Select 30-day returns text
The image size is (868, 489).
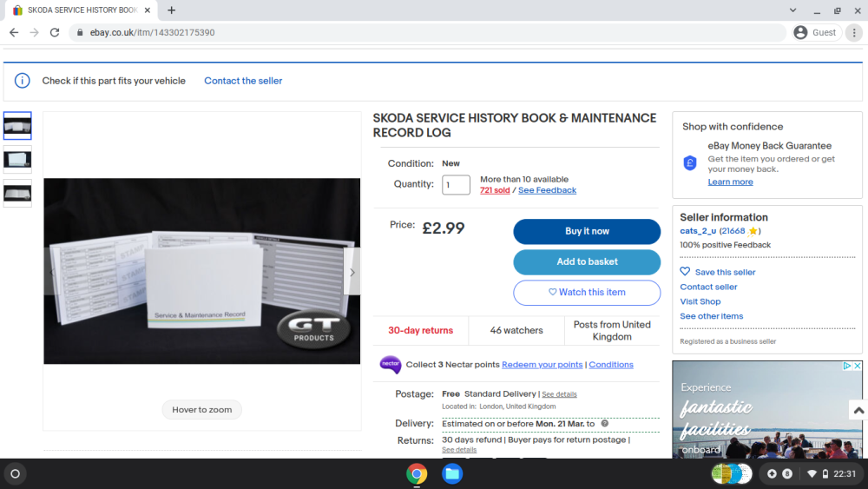421,331
